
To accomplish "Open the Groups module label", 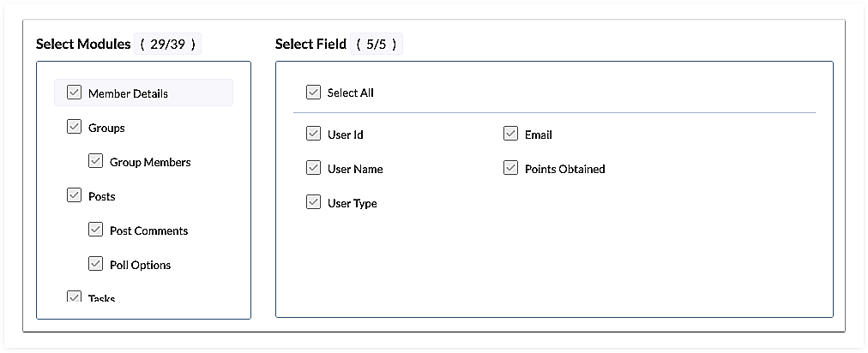I will 106,128.
